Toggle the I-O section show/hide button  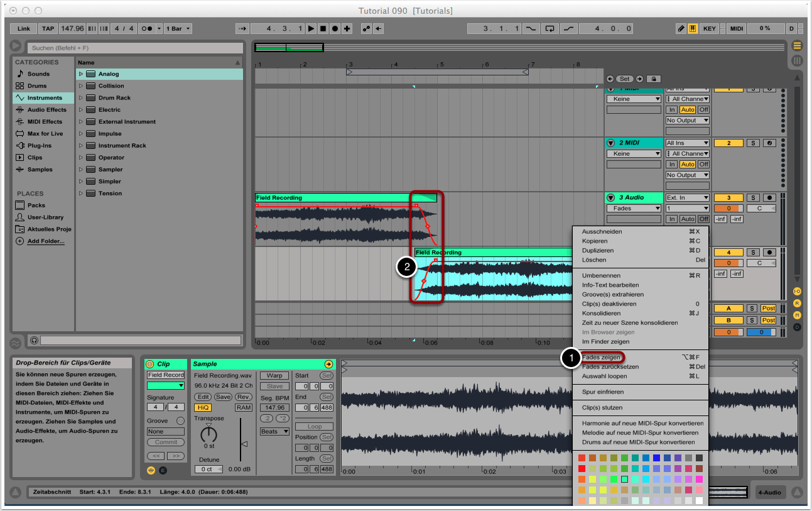coord(797,292)
